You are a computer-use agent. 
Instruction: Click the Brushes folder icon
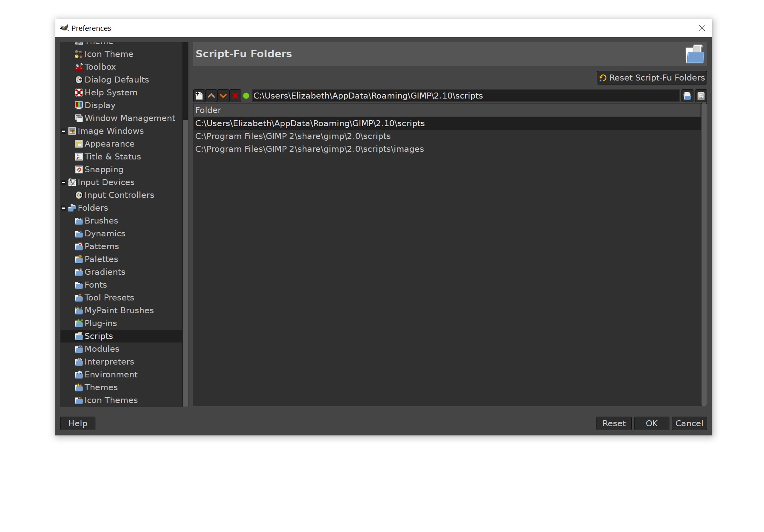pos(79,221)
